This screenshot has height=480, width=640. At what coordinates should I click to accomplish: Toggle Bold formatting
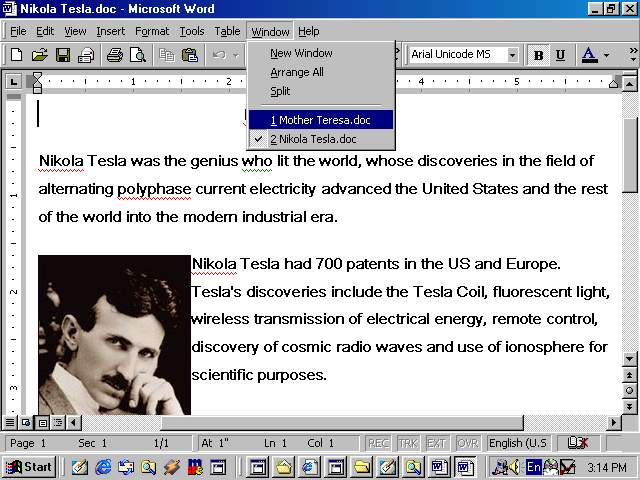tap(538, 55)
